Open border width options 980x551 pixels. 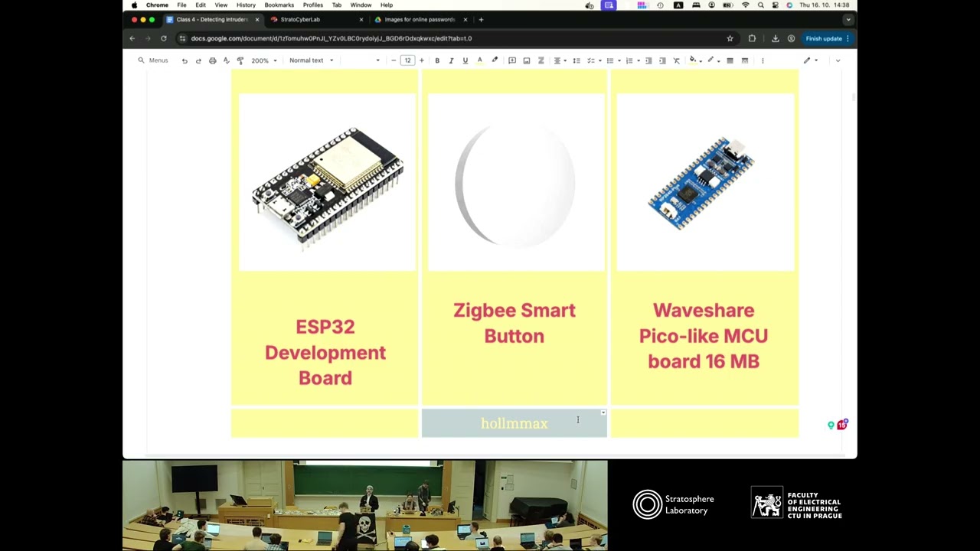(x=730, y=60)
